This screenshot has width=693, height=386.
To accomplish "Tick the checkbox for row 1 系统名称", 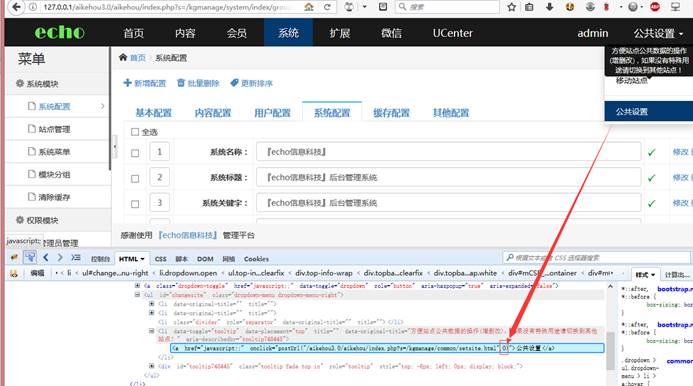I will coord(135,153).
